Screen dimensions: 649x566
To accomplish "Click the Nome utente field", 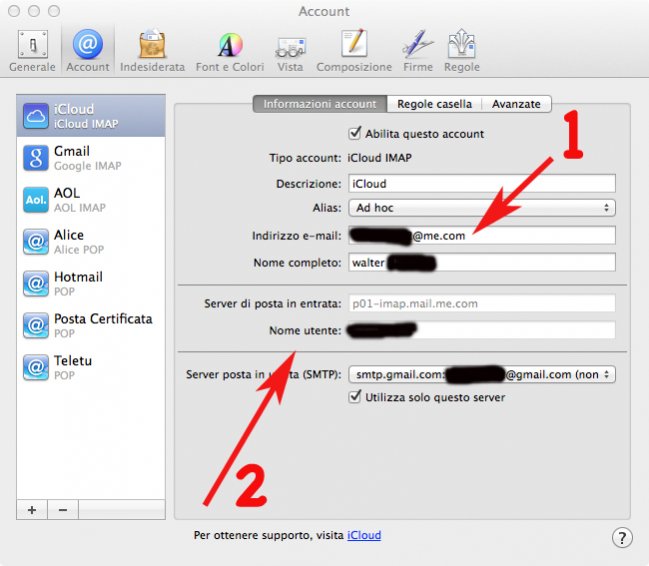I will tap(482, 330).
